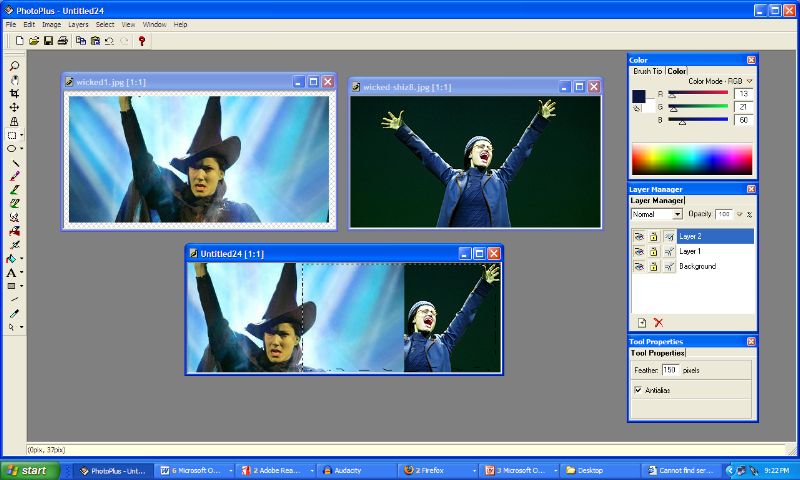Expand the pointer tool flyout arrow
Viewport: 800px width, 480px height.
click(21, 327)
